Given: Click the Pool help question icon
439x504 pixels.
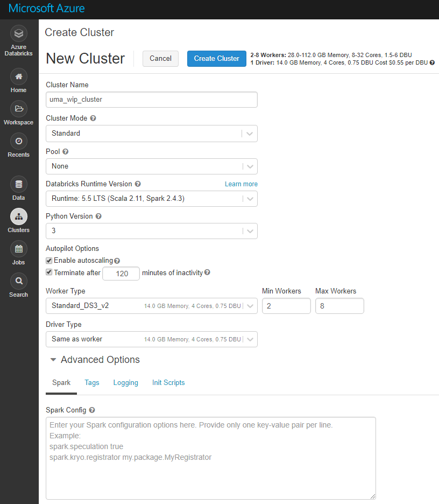Looking at the screenshot, I should click(66, 152).
